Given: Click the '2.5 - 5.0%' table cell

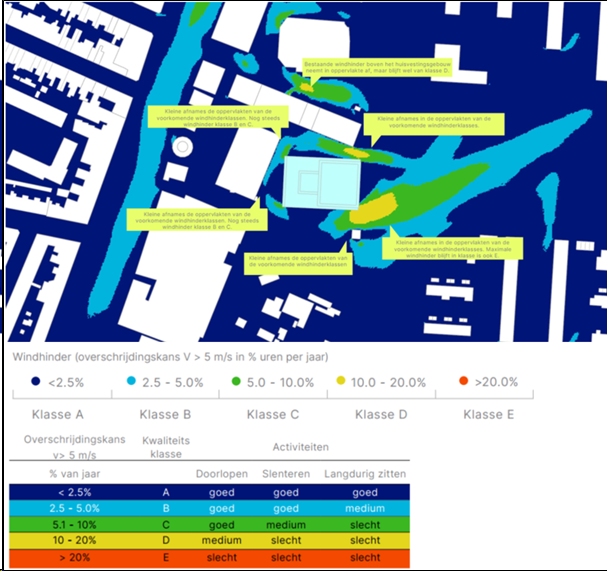Looking at the screenshot, I should click(75, 508).
